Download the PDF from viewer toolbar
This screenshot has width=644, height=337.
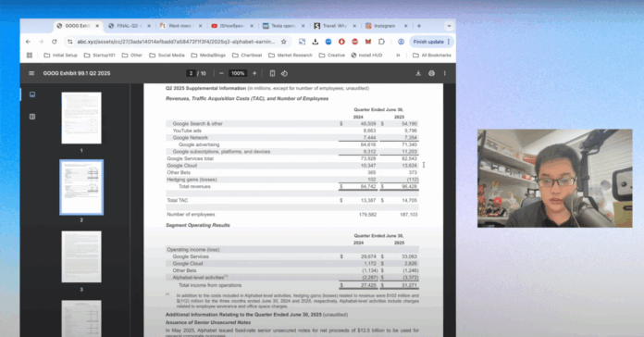[418, 73]
